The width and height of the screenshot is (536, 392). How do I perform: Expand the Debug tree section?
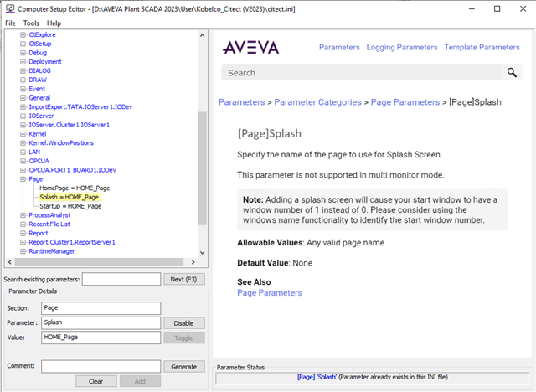pyautogui.click(x=23, y=53)
